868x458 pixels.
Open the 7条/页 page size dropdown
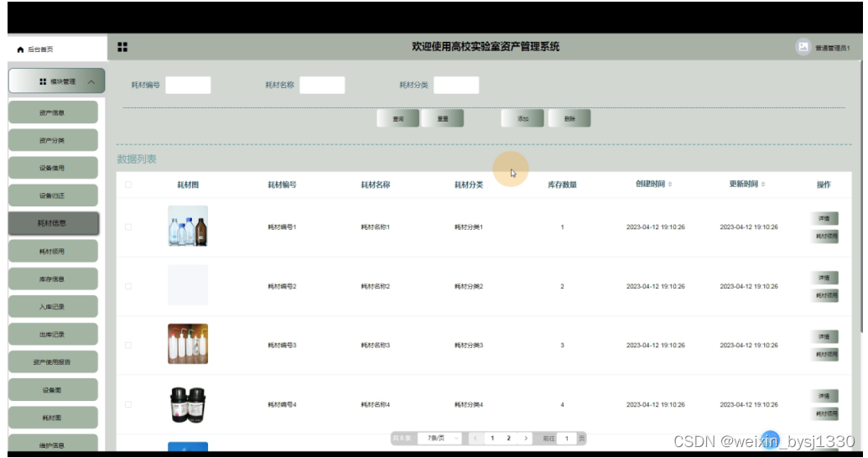[439, 438]
